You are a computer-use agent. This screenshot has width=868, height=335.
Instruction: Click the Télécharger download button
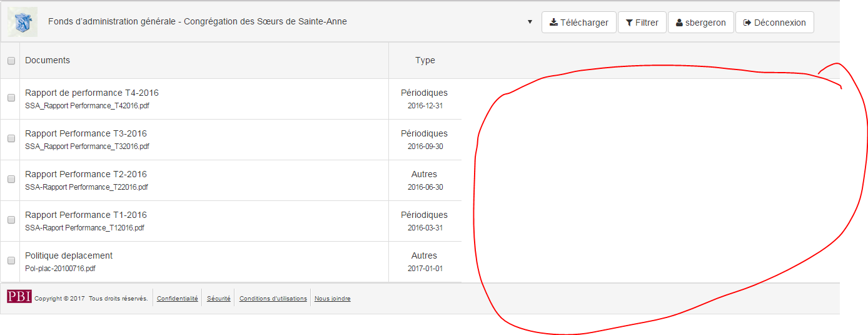pyautogui.click(x=578, y=23)
